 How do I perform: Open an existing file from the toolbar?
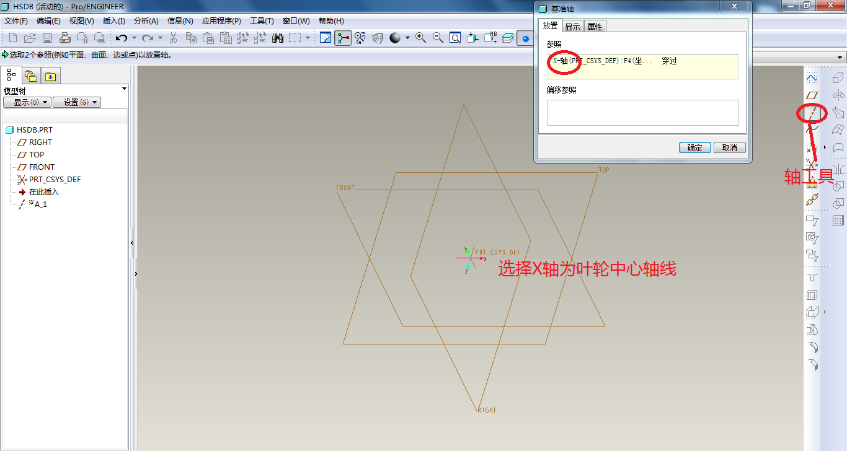[x=30, y=38]
